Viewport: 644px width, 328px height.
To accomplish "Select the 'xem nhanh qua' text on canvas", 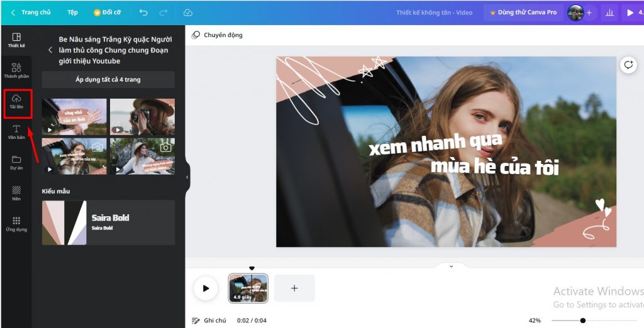I will point(435,144).
